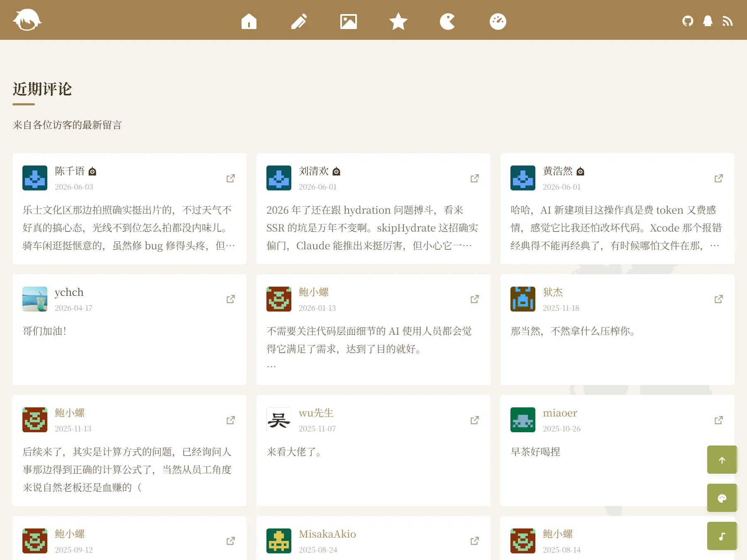747x560 pixels.
Task: Click the notification bell icon
Action: coord(708,21)
